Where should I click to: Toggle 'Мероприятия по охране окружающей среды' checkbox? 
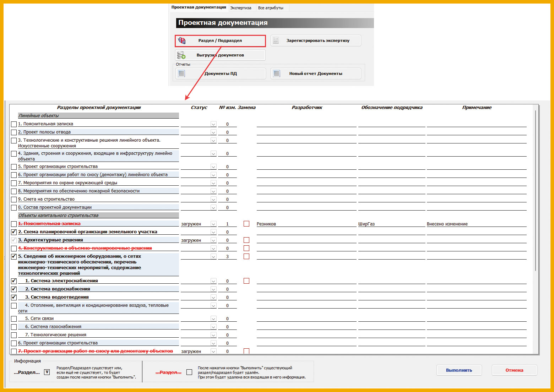coord(14,183)
